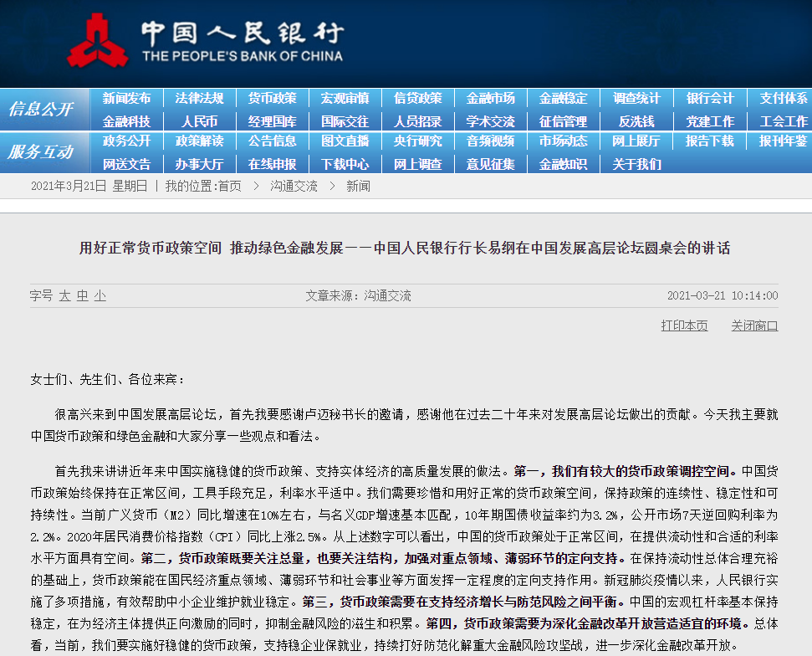Click 沟通交流 in the breadcrumb trail

294,186
